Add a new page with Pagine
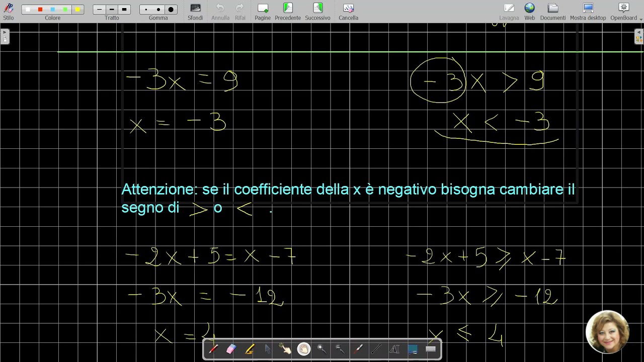 click(x=263, y=11)
